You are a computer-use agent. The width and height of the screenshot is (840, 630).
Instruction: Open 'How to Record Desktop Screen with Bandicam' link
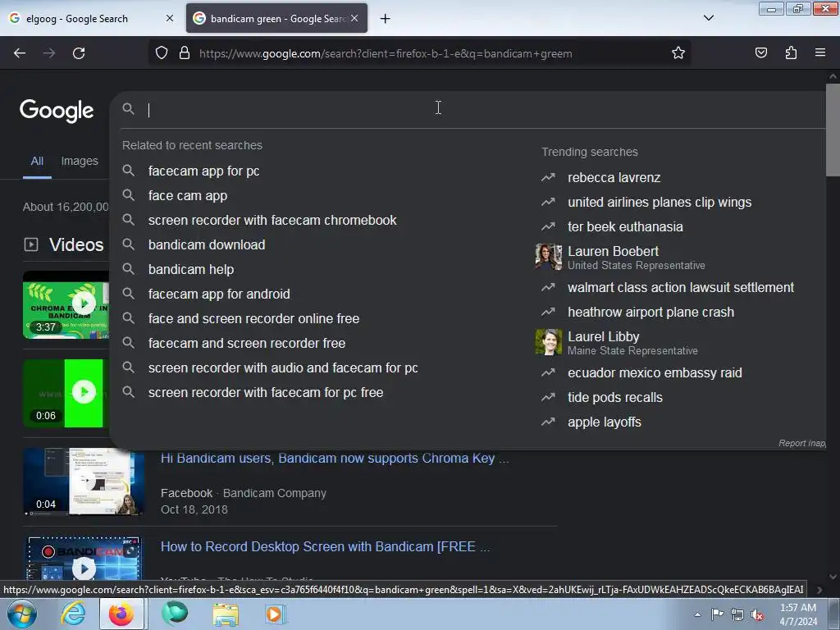coord(325,546)
